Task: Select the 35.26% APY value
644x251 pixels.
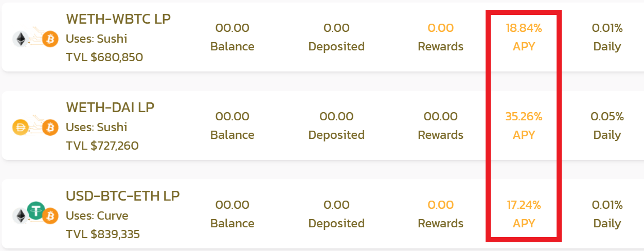Action: (524, 116)
